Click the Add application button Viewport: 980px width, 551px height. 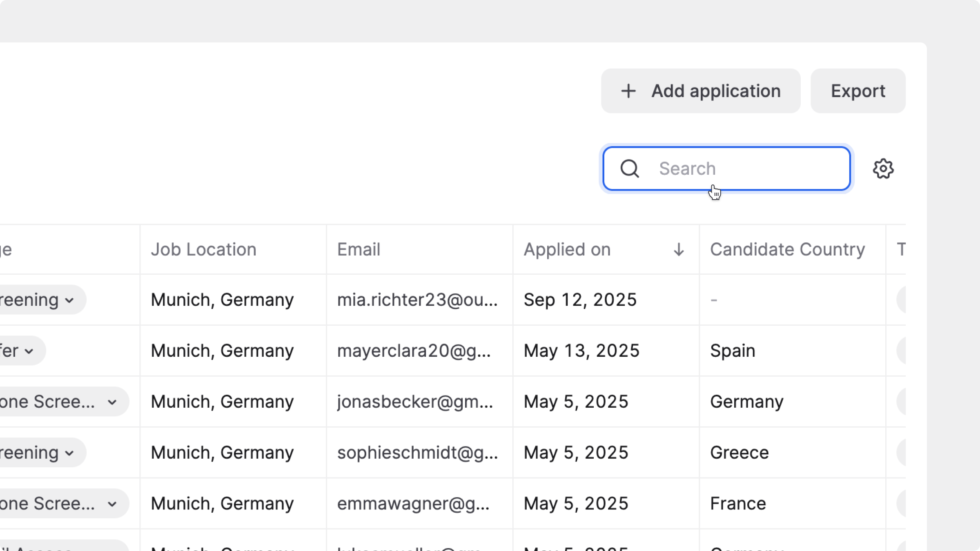[700, 91]
